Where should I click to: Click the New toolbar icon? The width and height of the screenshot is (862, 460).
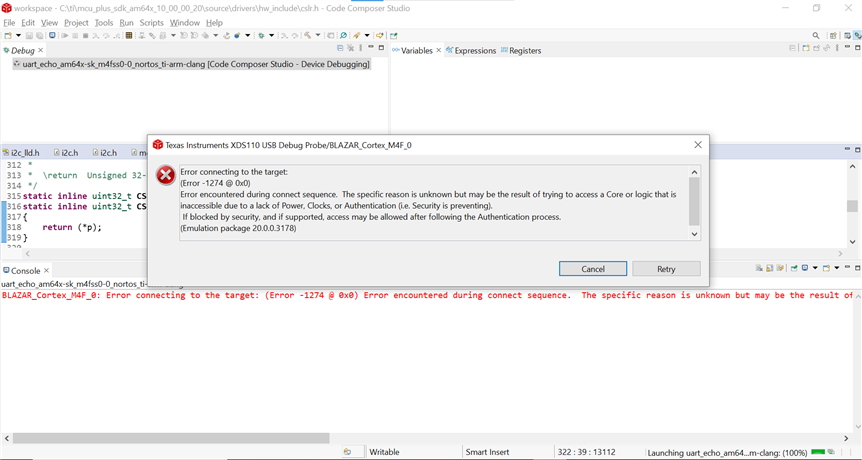point(8,35)
